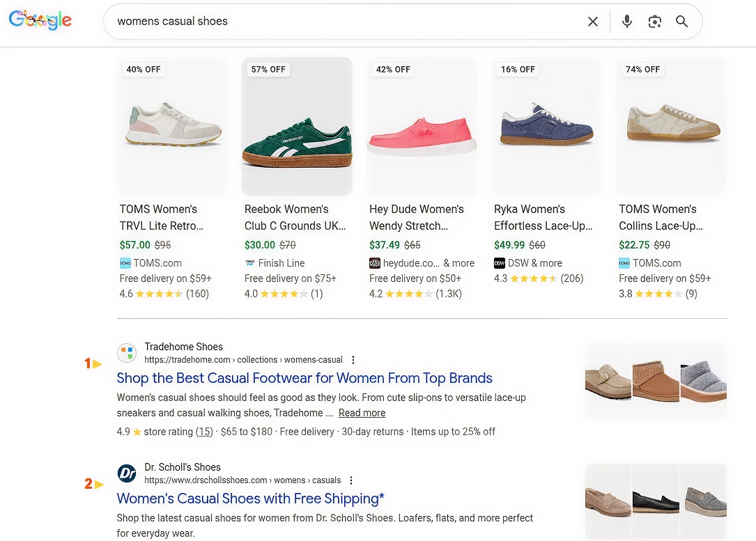The width and height of the screenshot is (756, 541).
Task: Click TOMS Women's Collins Lace-Up title
Action: tap(661, 217)
